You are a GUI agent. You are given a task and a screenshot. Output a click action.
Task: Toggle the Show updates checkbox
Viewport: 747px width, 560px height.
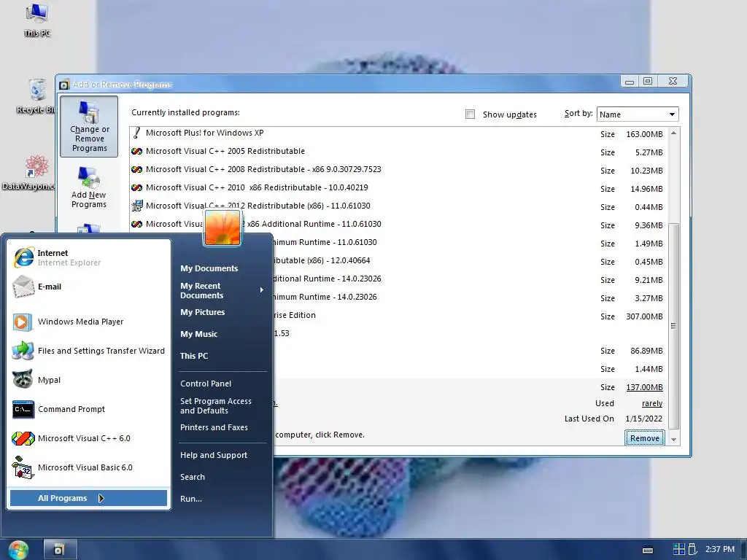[471, 114]
